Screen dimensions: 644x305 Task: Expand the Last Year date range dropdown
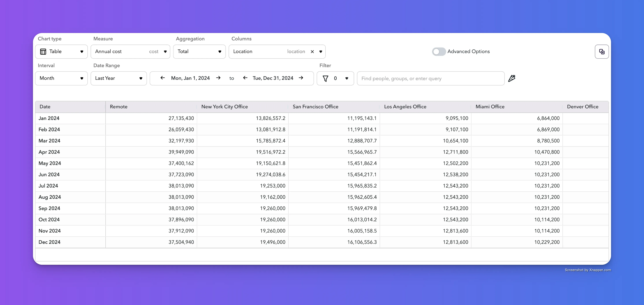pyautogui.click(x=119, y=78)
